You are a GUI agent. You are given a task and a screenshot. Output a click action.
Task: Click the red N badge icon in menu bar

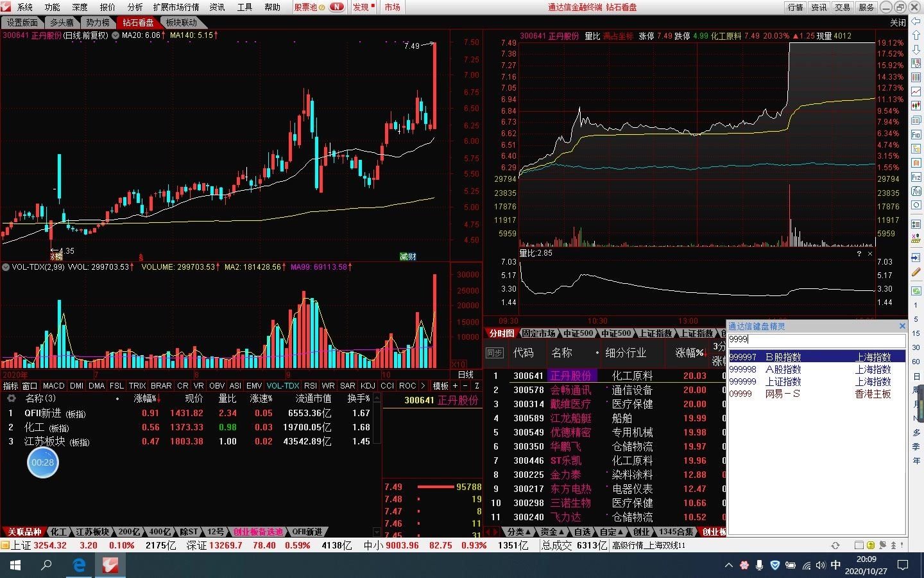(337, 7)
